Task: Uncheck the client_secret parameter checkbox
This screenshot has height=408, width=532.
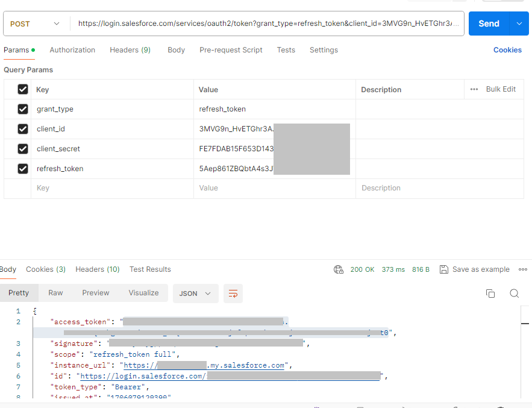Action: pos(23,149)
